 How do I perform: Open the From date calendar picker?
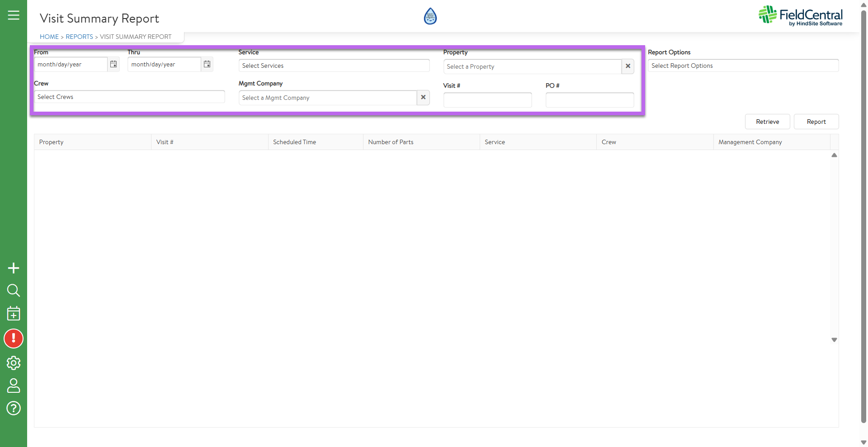113,64
